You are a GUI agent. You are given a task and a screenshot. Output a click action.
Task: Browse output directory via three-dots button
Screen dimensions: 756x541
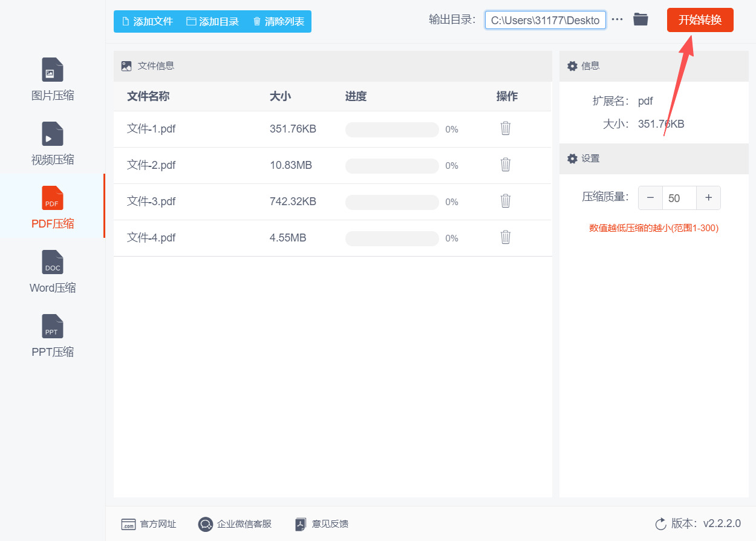point(617,19)
